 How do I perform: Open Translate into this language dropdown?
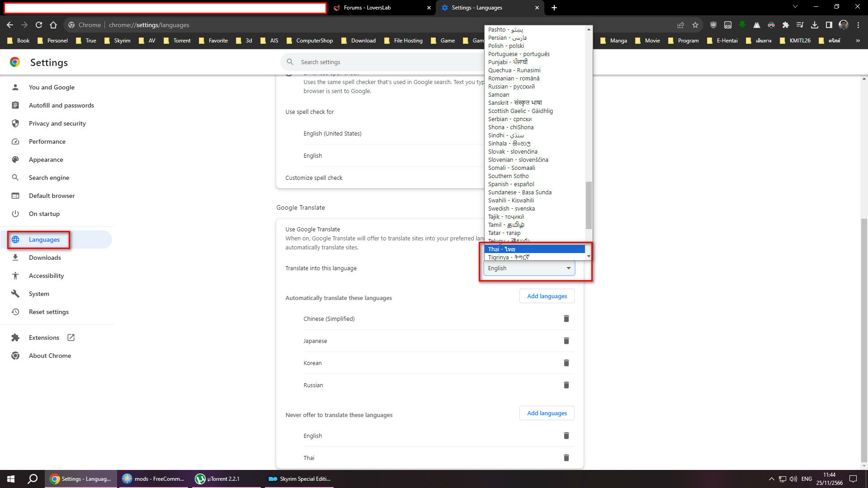click(529, 268)
